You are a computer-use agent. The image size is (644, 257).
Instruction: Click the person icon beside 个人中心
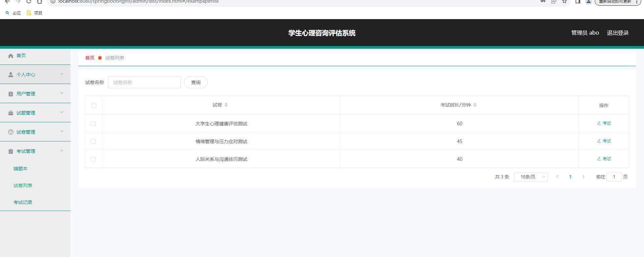click(x=11, y=75)
